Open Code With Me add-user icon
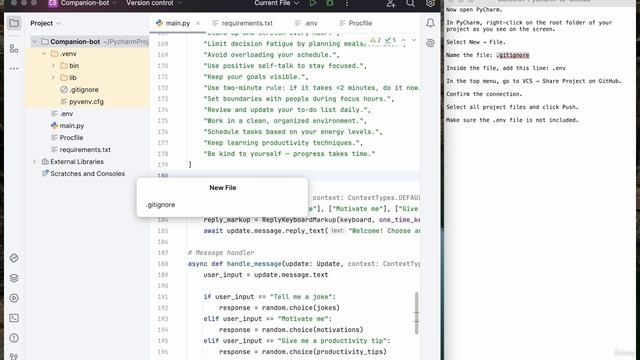Screen dimensions: 640x360 [391, 3]
